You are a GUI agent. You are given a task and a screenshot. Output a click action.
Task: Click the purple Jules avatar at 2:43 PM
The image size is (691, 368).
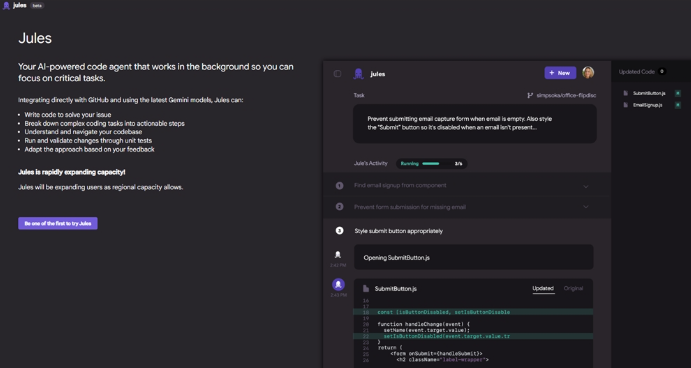[338, 284]
